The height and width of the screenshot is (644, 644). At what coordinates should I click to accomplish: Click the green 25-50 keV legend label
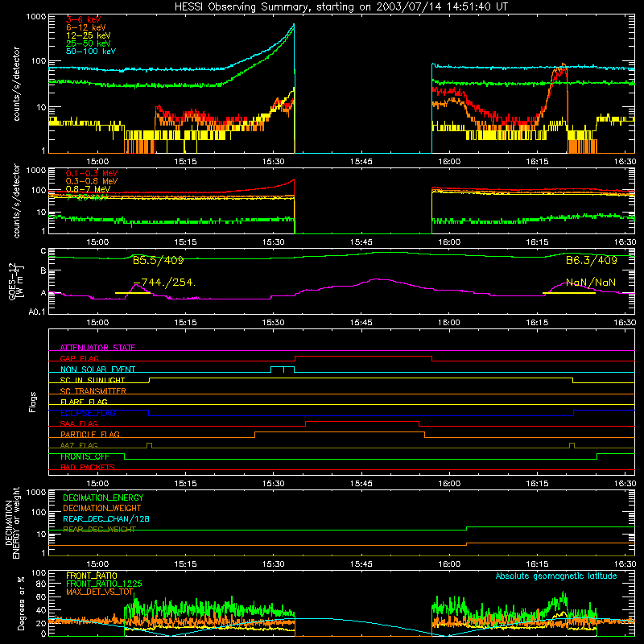click(88, 43)
